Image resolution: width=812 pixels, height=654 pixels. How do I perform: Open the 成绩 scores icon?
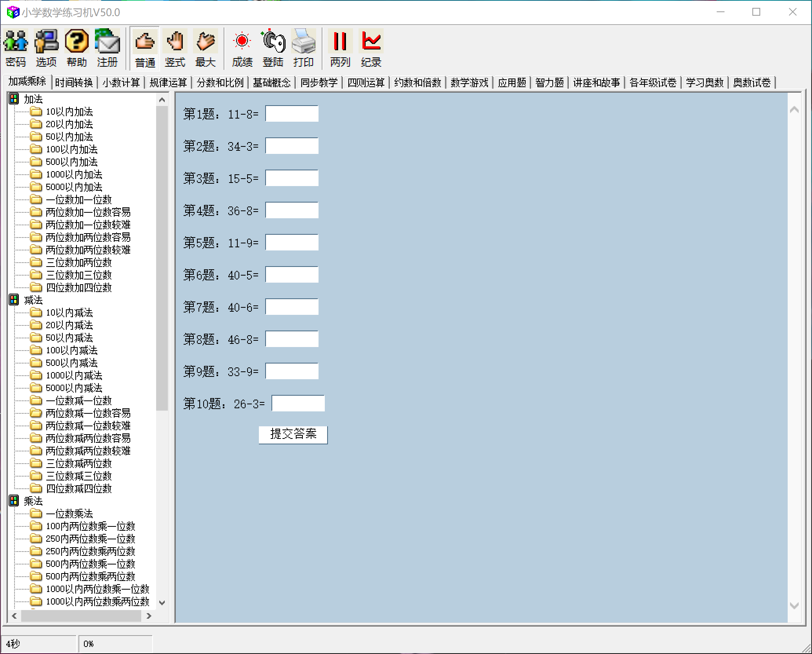[242, 41]
